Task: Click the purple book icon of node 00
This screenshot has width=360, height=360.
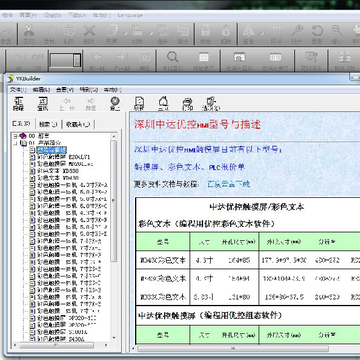Action: point(23,136)
